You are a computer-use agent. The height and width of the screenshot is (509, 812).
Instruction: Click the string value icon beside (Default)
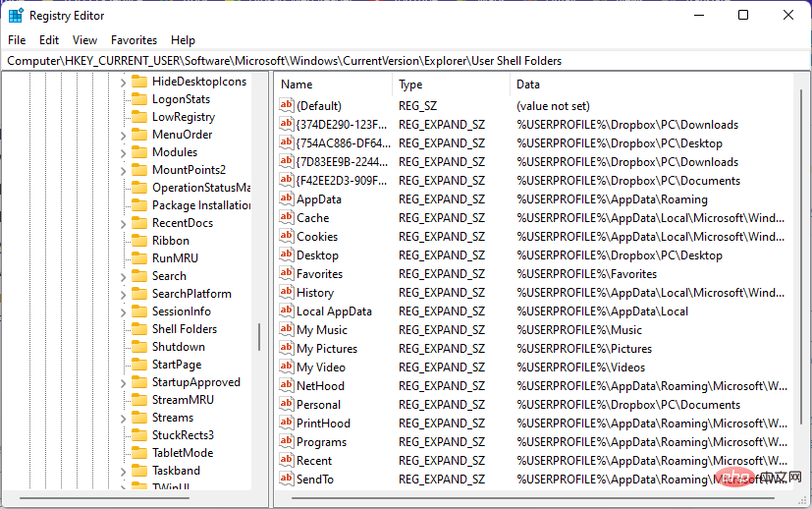pyautogui.click(x=287, y=106)
